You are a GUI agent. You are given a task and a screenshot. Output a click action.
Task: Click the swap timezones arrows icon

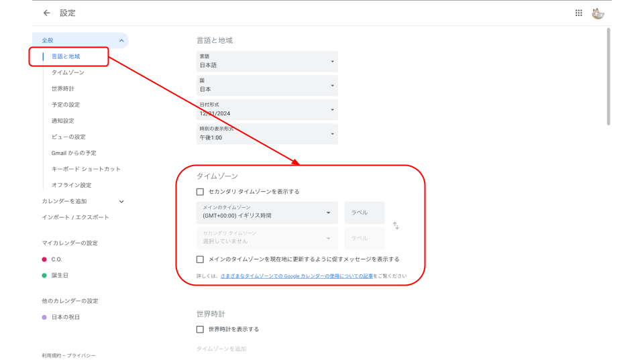(x=396, y=226)
